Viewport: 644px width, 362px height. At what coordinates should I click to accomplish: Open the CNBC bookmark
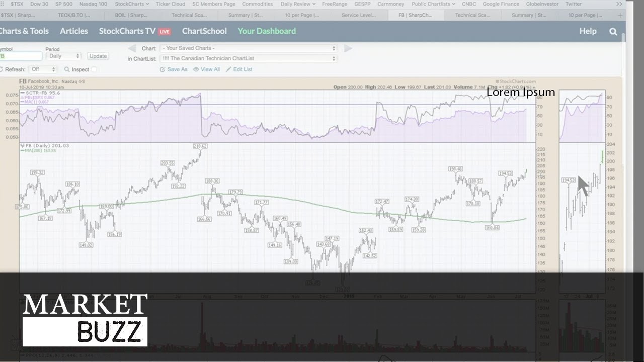469,4
